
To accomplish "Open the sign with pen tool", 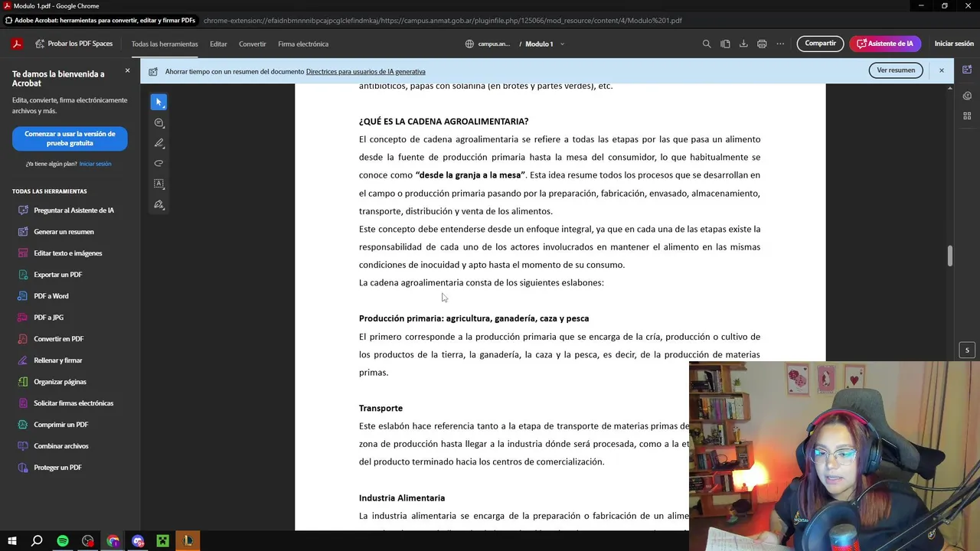I will 158,204.
